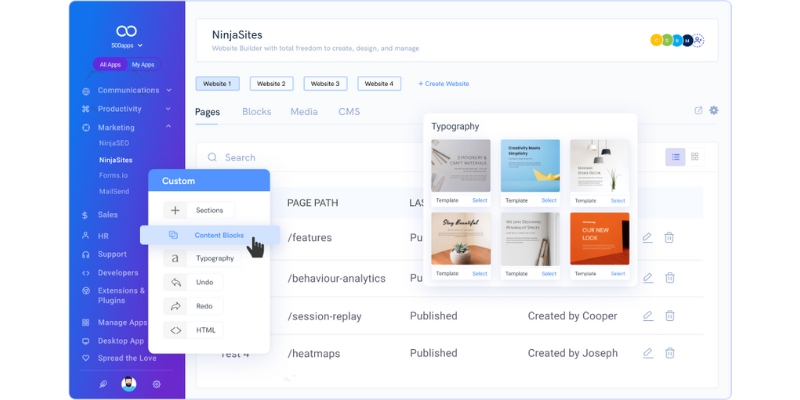Open the 500apps account dropdown
The width and height of the screenshot is (800, 400).
tap(127, 45)
